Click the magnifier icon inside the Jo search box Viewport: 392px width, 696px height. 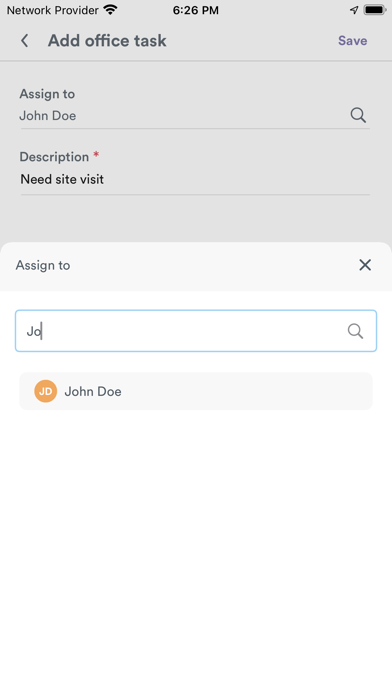tap(355, 331)
